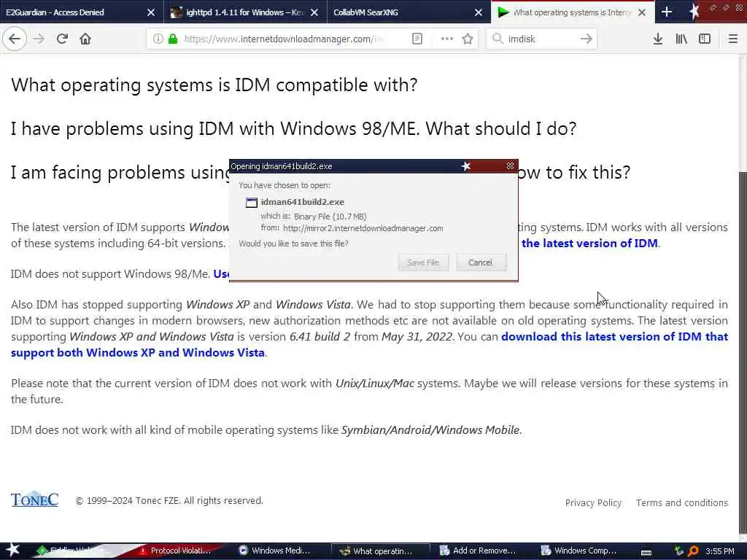Screen dimensions: 747x560
Task: Toggle the Firefox sidebar
Action: click(705, 39)
